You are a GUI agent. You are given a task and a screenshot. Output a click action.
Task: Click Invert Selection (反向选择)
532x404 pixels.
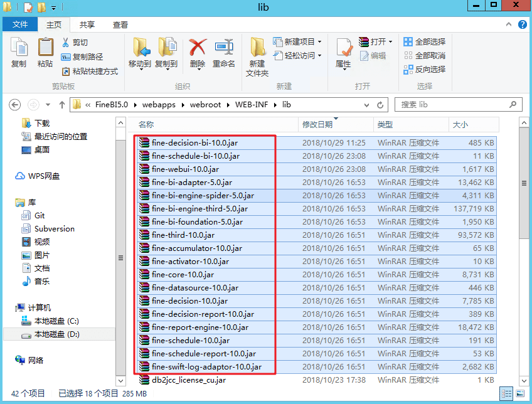(x=424, y=69)
